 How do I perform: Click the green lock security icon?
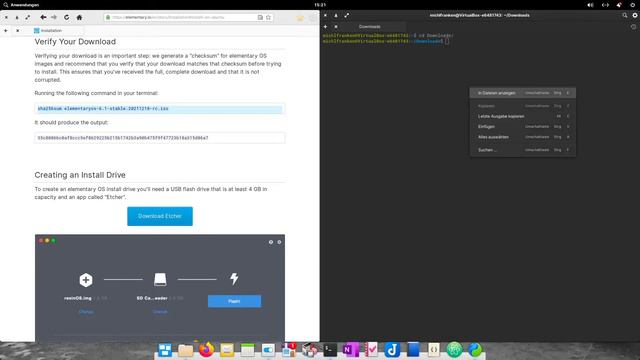click(108, 18)
